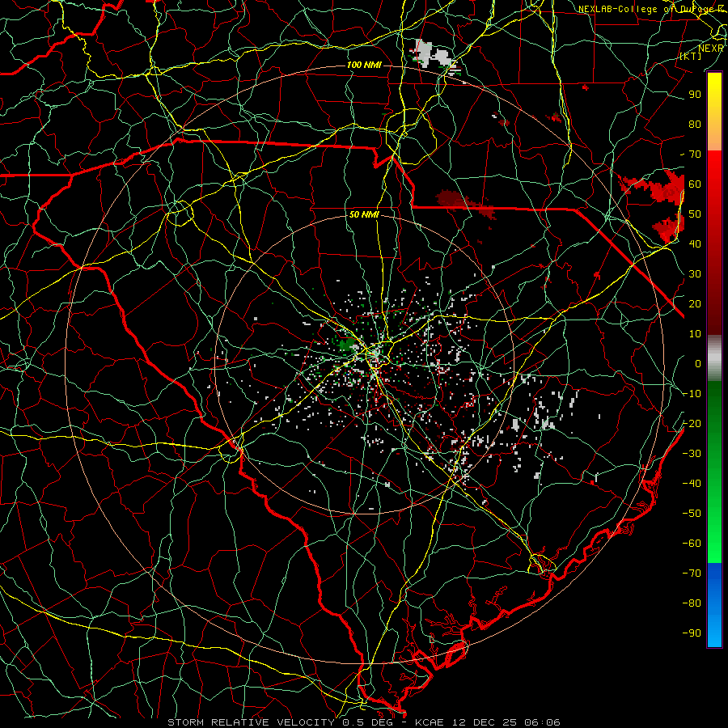This screenshot has height=728, width=728.
Task: Select the 40 value on velocity scale
Action: coord(695,243)
